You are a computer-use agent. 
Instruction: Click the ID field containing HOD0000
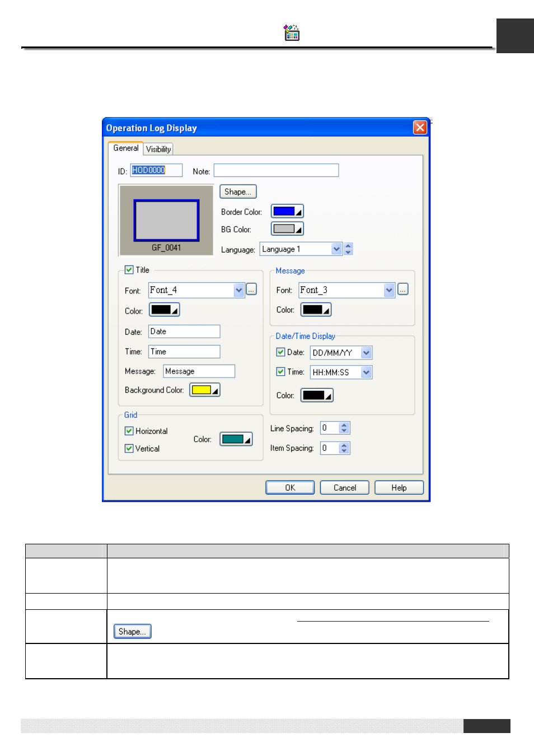click(156, 170)
